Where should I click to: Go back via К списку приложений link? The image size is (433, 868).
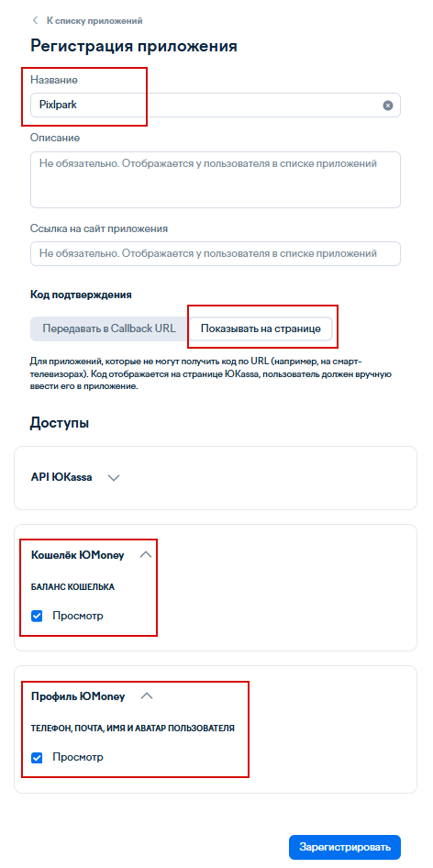[94, 20]
